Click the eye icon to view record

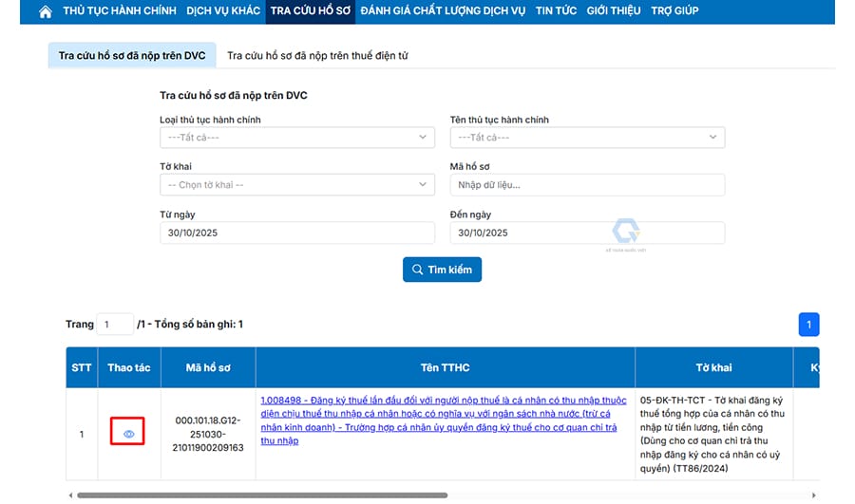[129, 434]
